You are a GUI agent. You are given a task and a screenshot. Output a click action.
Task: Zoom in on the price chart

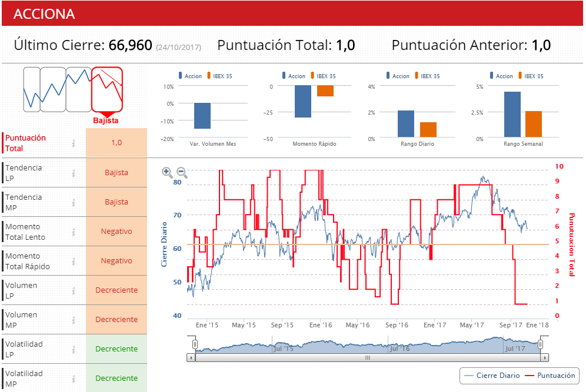pos(167,172)
